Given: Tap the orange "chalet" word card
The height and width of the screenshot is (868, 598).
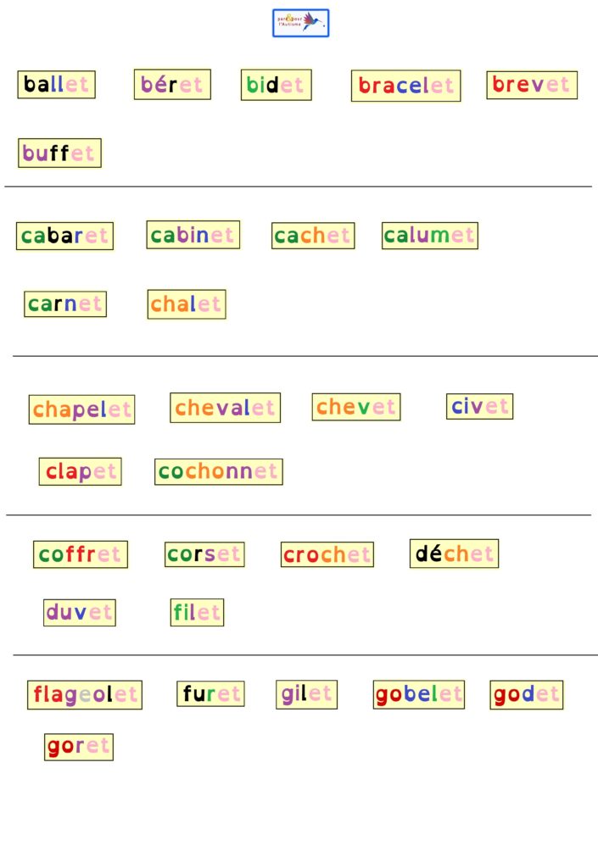Looking at the screenshot, I should 187,304.
